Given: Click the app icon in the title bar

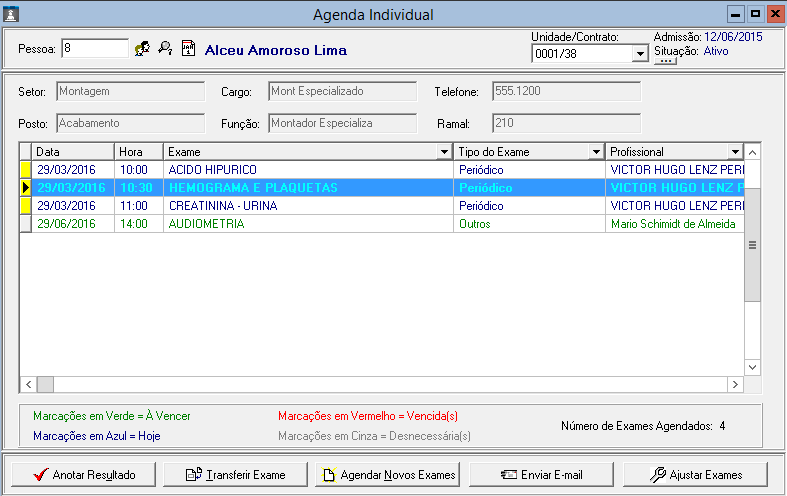Looking at the screenshot, I should pyautogui.click(x=12, y=14).
